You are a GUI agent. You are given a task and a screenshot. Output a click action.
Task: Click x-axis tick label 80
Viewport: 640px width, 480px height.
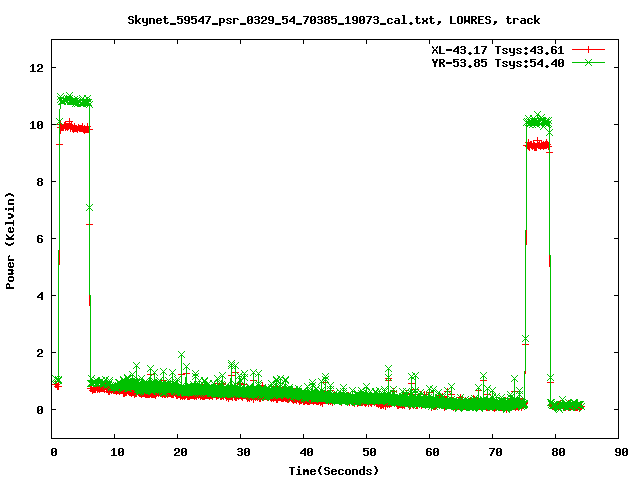click(558, 452)
